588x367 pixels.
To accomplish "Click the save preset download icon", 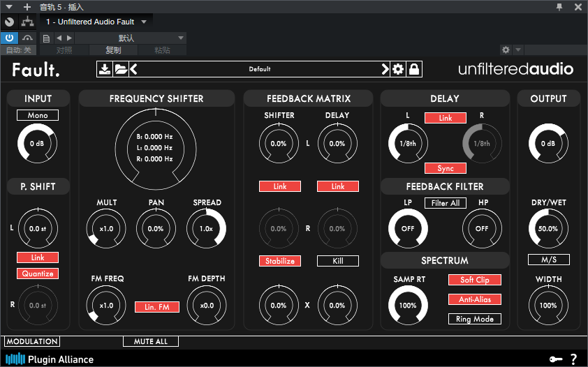I will point(105,69).
